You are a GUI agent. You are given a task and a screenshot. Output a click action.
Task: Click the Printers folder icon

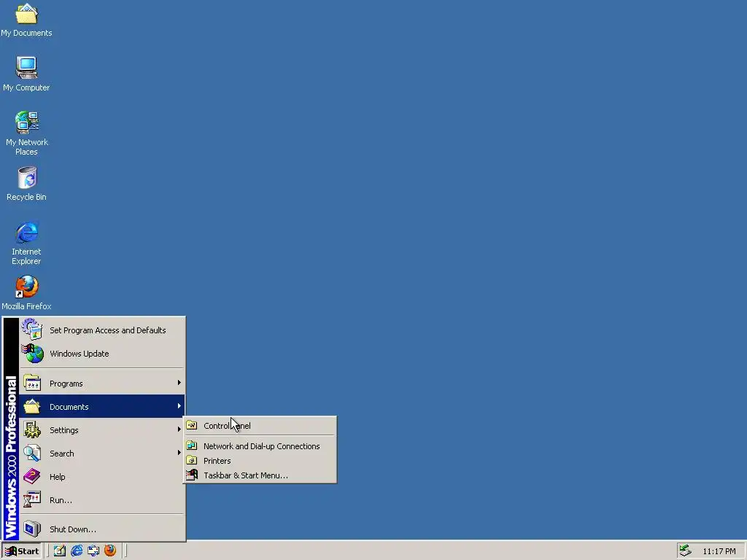(192, 461)
